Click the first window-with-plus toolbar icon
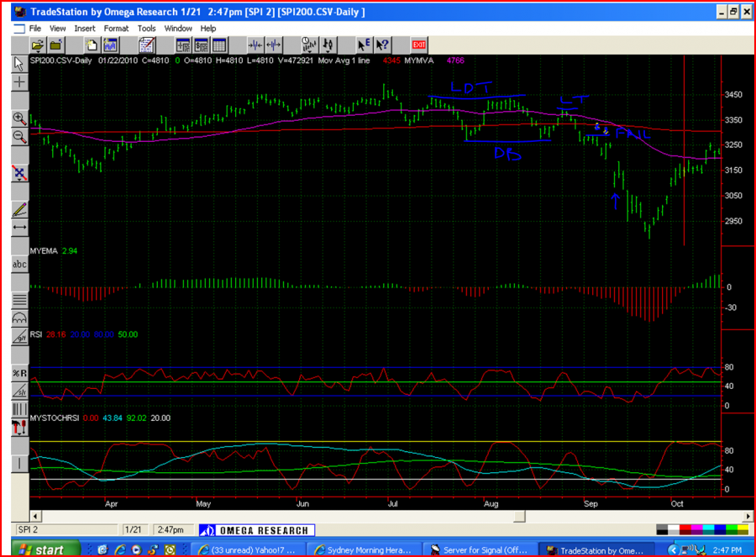Screen dimensions: 756x557 point(183,45)
